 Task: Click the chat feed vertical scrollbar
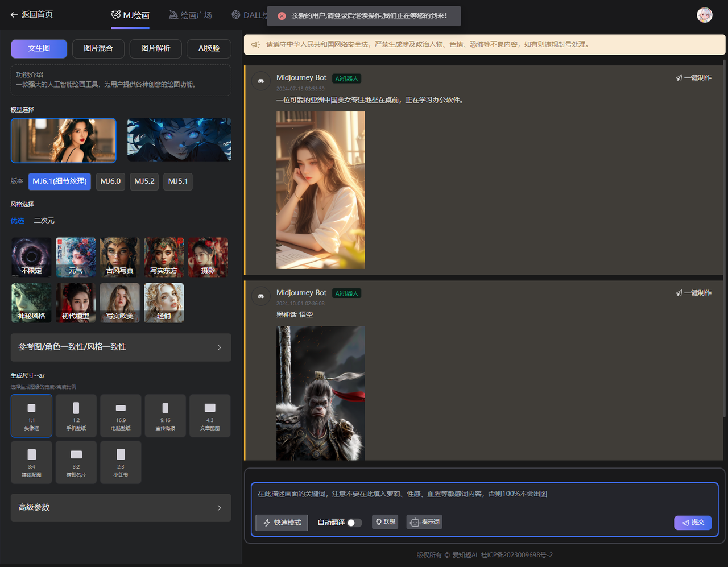[724, 239]
